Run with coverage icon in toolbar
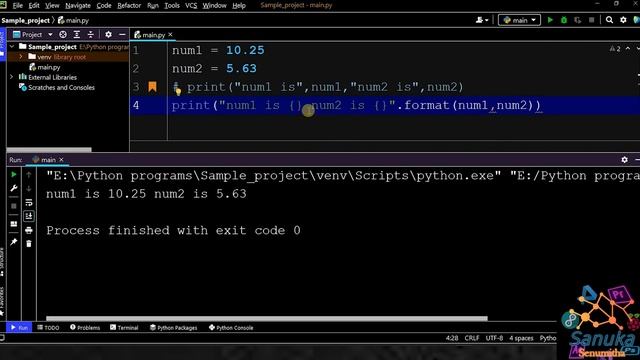The width and height of the screenshot is (640, 360). [577, 20]
